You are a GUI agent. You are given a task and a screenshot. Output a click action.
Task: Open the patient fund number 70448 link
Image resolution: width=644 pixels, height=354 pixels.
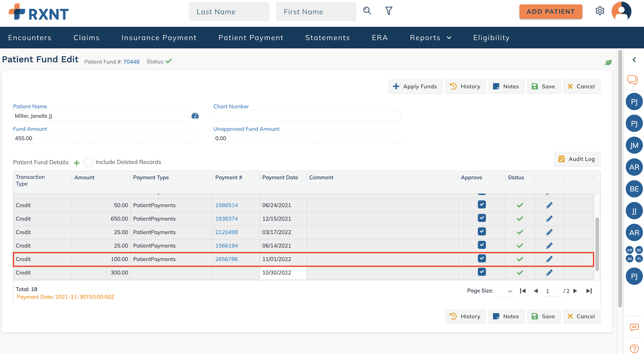pos(131,62)
